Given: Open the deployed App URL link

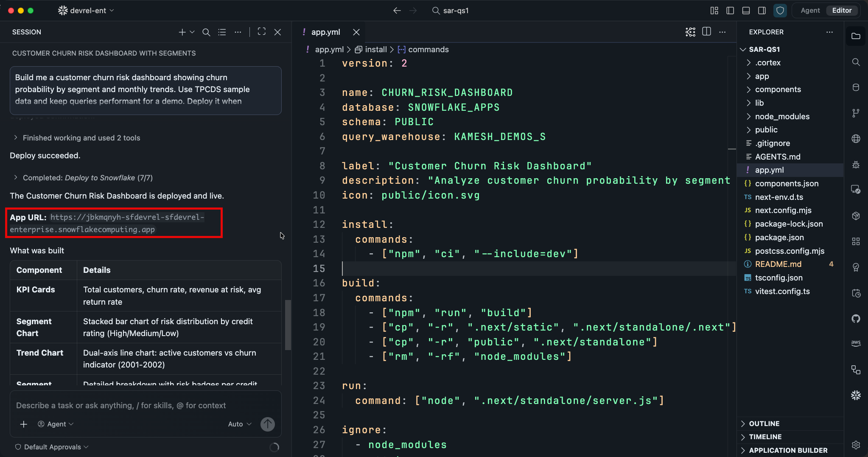Looking at the screenshot, I should point(107,223).
